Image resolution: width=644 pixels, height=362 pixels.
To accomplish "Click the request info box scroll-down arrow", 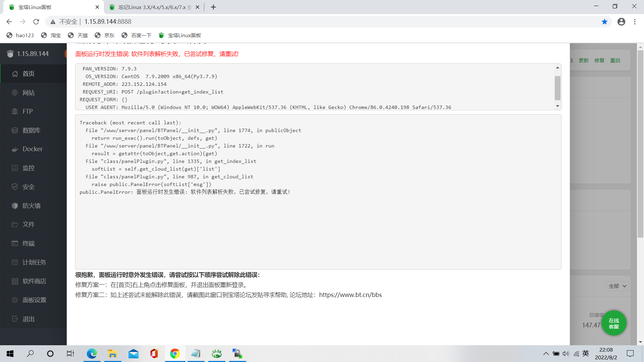I will click(557, 106).
